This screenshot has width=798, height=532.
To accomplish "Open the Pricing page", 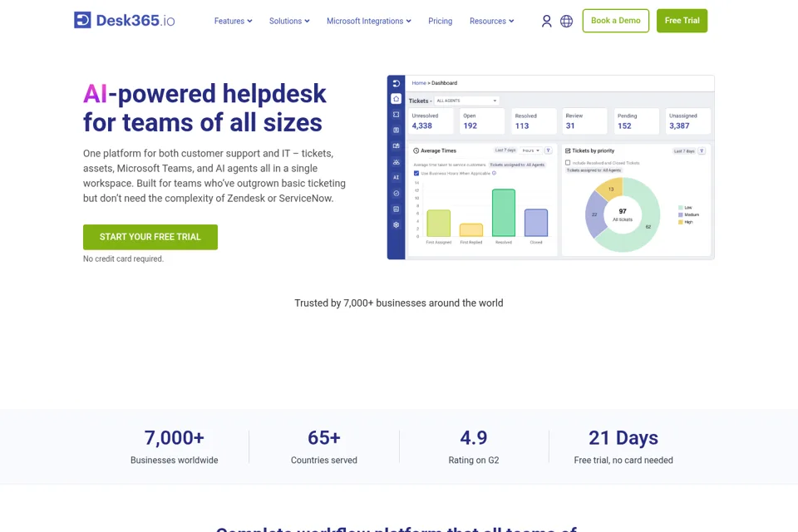I will pos(441,21).
